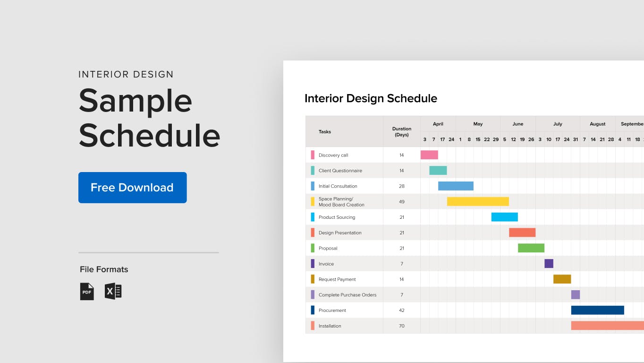Click the Design Presentation task row label
Screen dimensions: 644x363
coord(340,233)
